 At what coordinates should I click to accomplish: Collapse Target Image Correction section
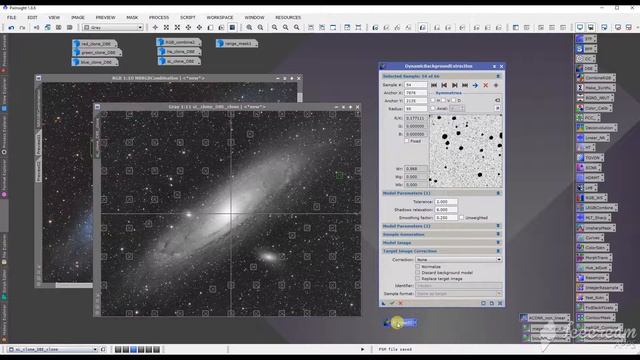498,251
